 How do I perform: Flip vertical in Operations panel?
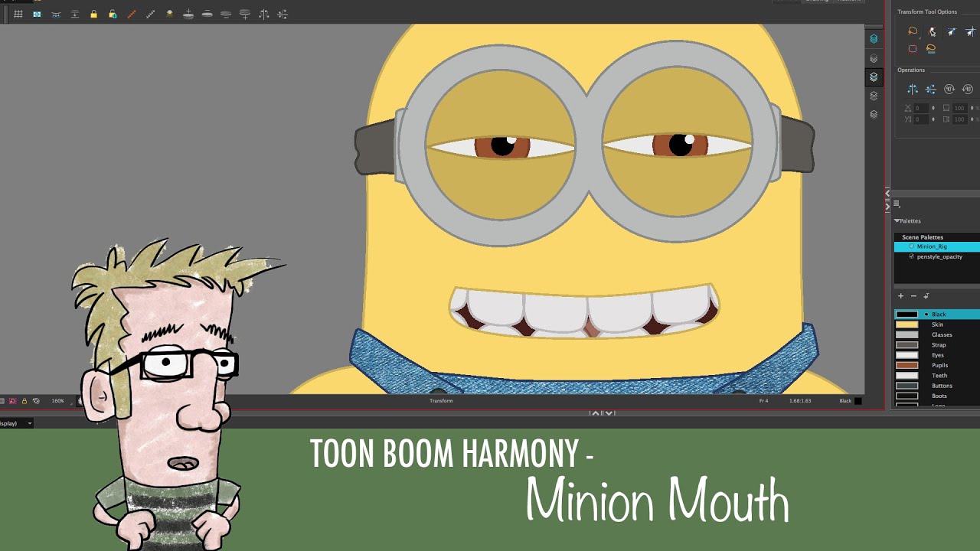point(930,90)
